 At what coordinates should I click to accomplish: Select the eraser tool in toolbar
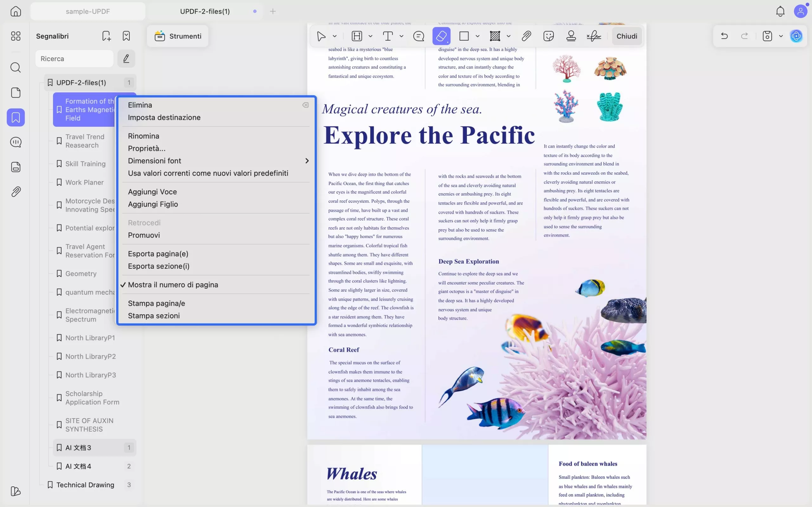click(441, 36)
